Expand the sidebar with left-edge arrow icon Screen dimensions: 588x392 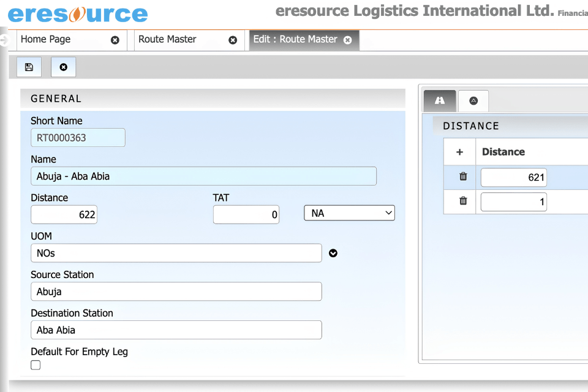tap(4, 40)
